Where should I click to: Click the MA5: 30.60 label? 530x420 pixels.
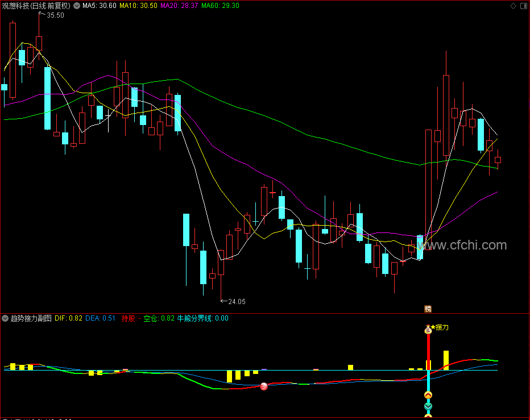point(100,6)
